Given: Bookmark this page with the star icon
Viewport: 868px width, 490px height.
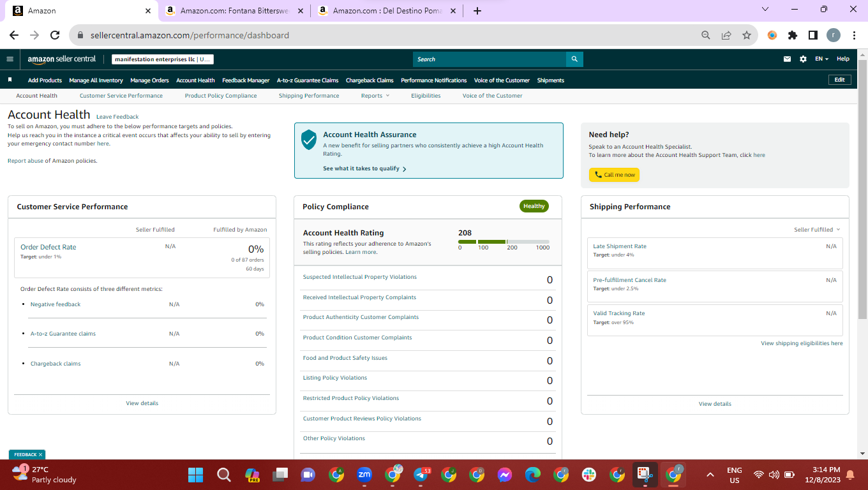Looking at the screenshot, I should (x=747, y=36).
